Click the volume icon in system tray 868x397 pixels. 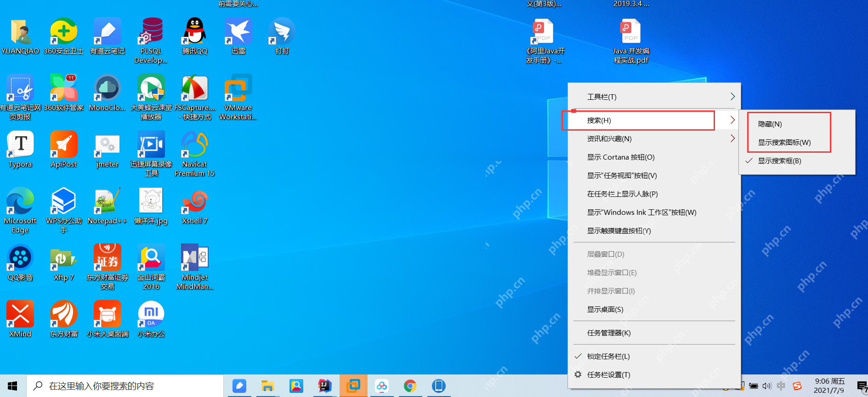coord(767,386)
